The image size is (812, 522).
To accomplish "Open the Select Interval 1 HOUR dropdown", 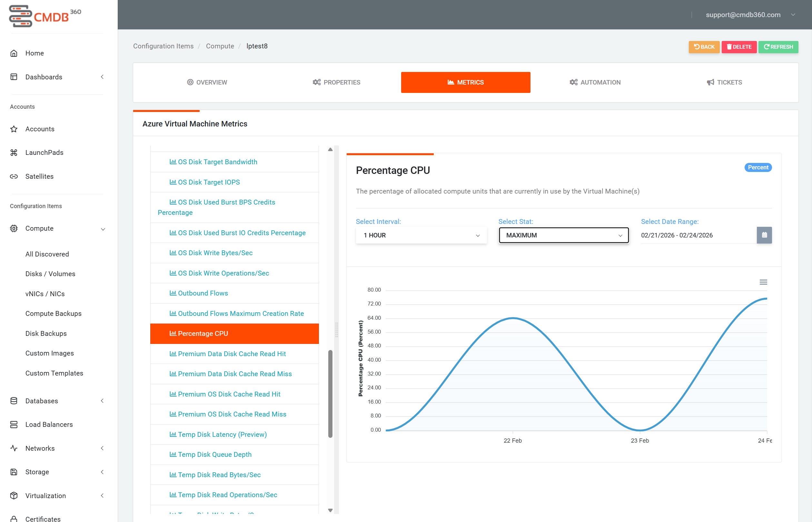I will tap(421, 235).
